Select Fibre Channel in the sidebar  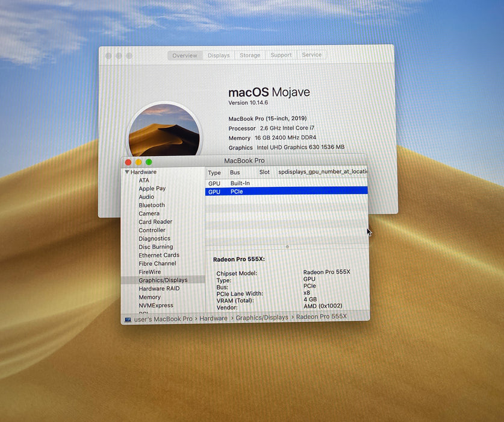click(157, 263)
